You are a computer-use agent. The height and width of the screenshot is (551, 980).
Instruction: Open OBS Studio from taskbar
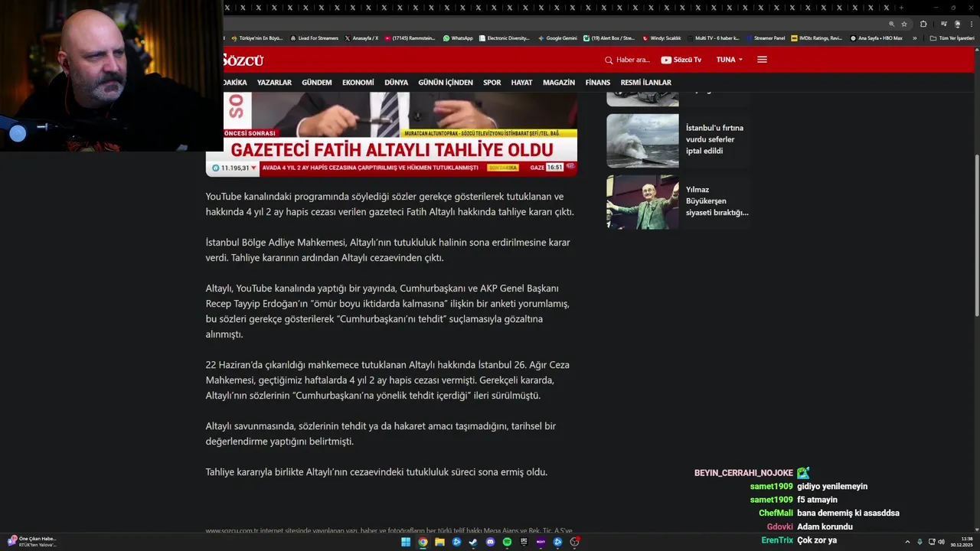click(x=574, y=542)
